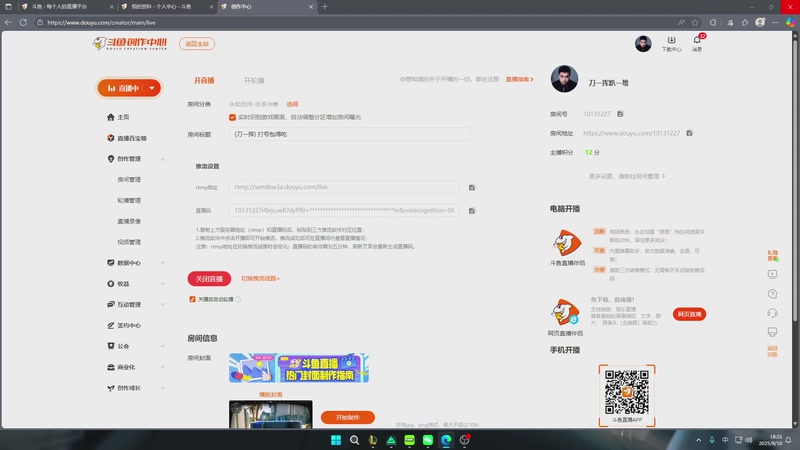800x450 pixels.
Task: Switch to the 开轮播 tab
Action: click(x=254, y=81)
